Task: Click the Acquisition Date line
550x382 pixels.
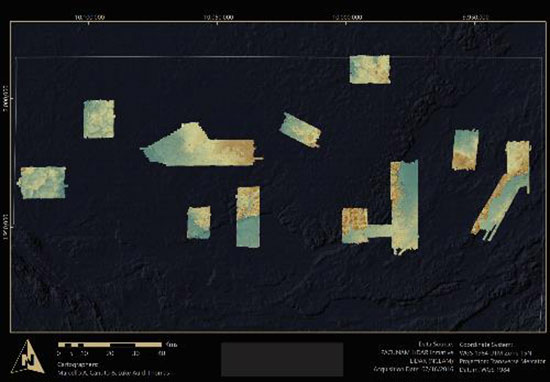Action: (x=414, y=369)
